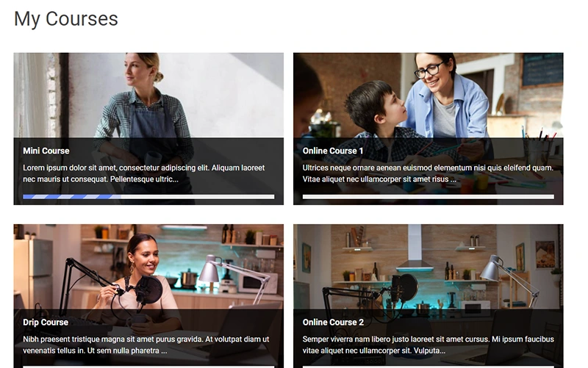Select the Drip Course podcaster woman photo

(148, 267)
